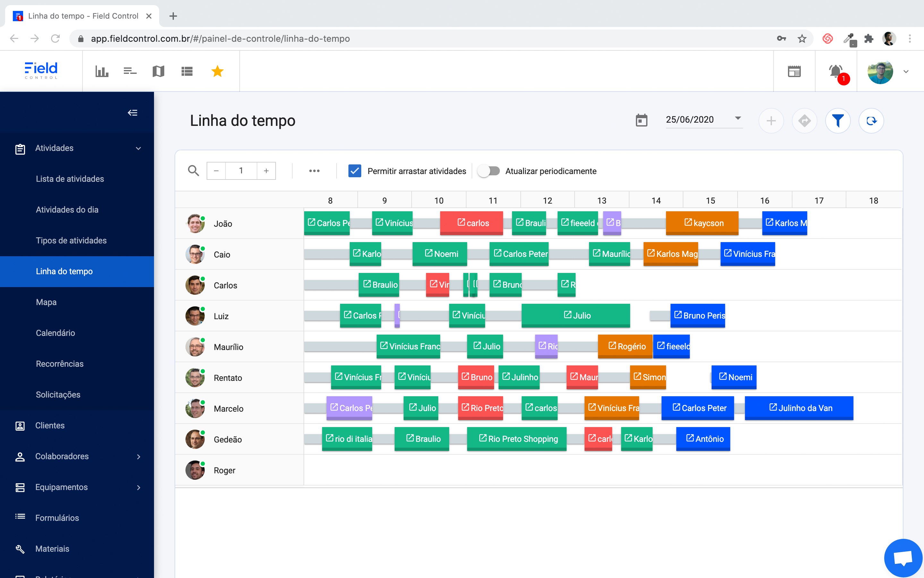924x578 pixels.
Task: Enable Atualizar periodicamente toggle
Action: (489, 171)
